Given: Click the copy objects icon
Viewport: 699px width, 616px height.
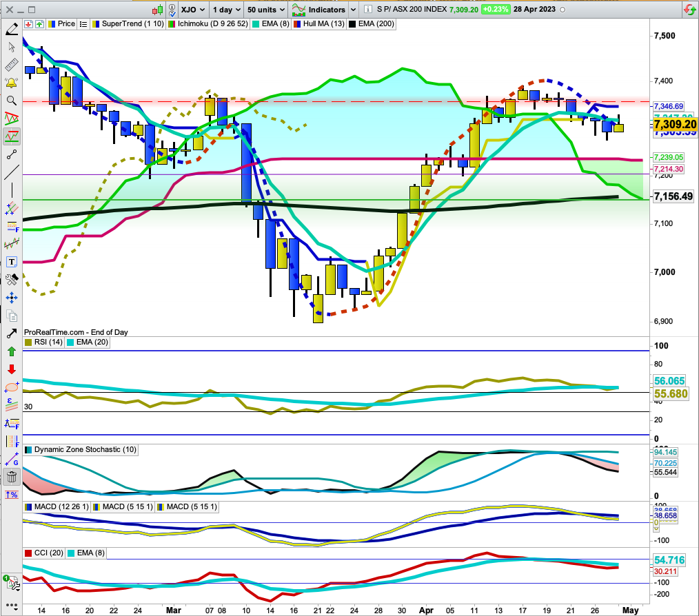Looking at the screenshot, I should tap(12, 316).
